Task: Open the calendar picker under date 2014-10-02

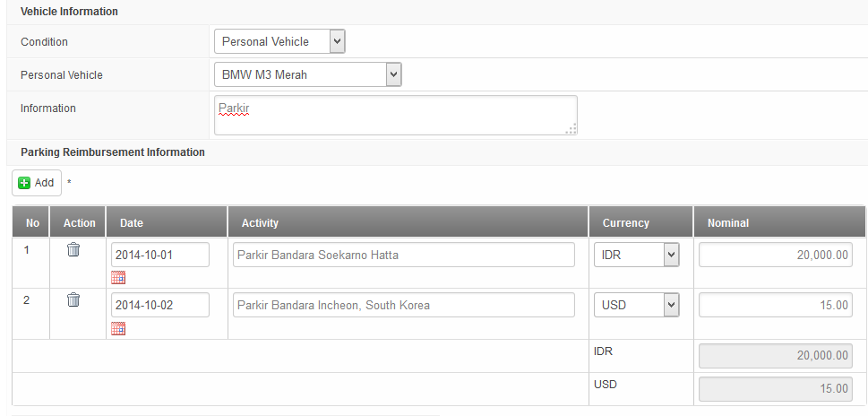Action: 118,328
